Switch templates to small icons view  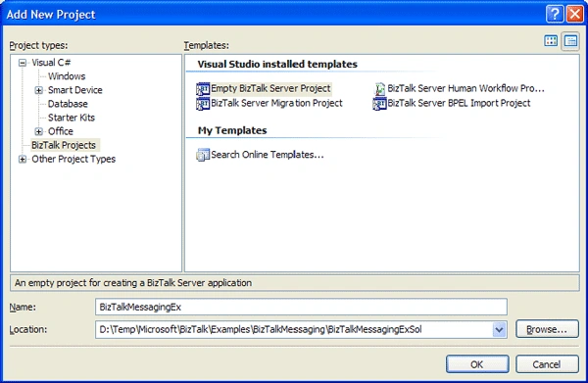click(x=570, y=41)
